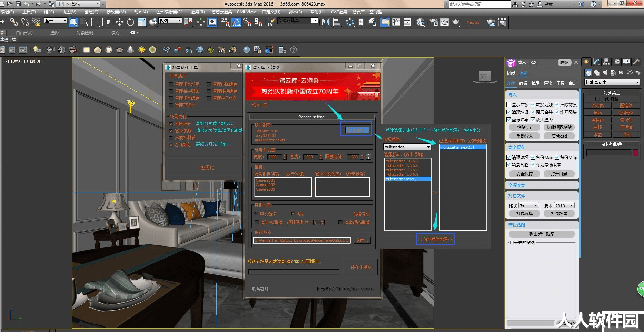Enable 渲染AO通道 checkbox
This screenshot has width=644, height=332.
click(257, 222)
